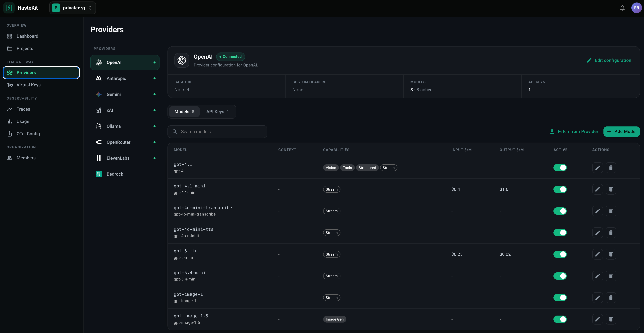Click the HasteKit logo icon
The height and width of the screenshot is (333, 644).
coord(9,8)
